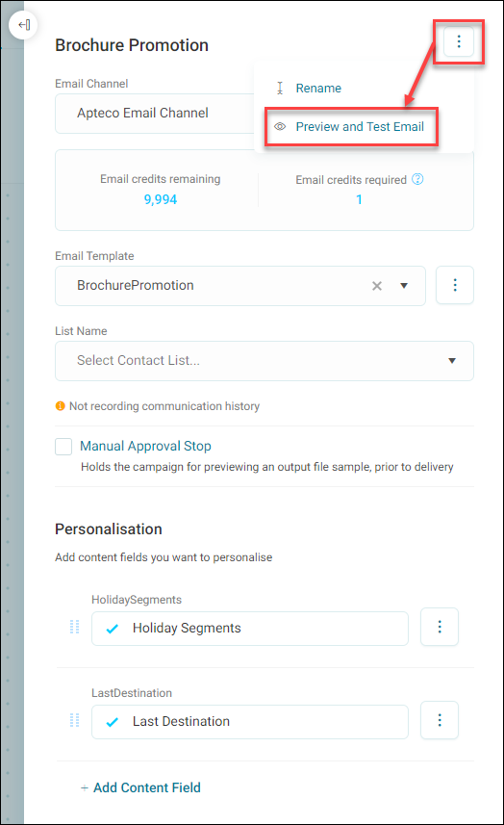Open the Brochure Promotion three-dot menu
504x825 pixels.
(x=459, y=41)
